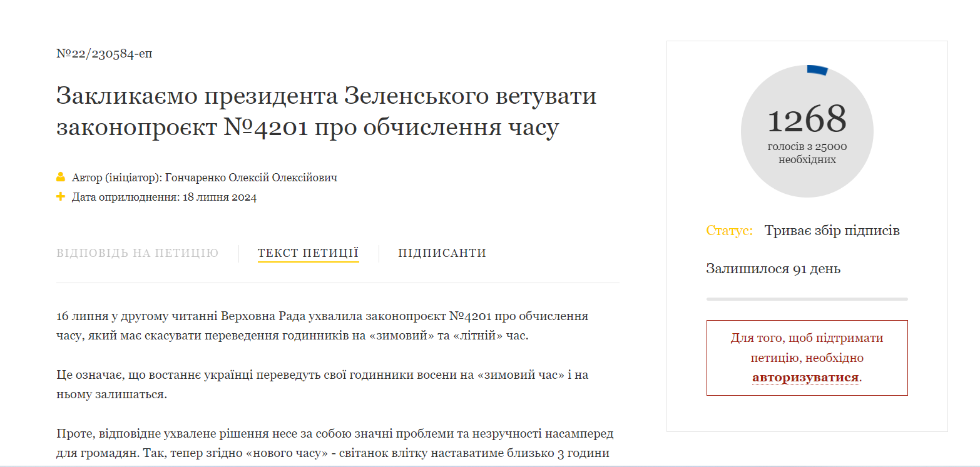Viewport: 980px width, 467px height.
Task: Click author name Гончаренко Олексій Олексійович
Action: coord(251,178)
